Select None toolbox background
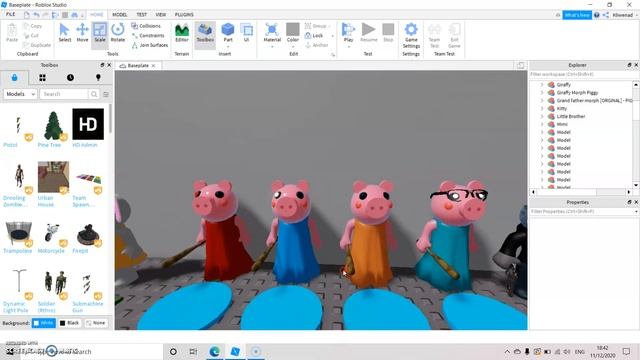The image size is (640, 360). pyautogui.click(x=96, y=323)
